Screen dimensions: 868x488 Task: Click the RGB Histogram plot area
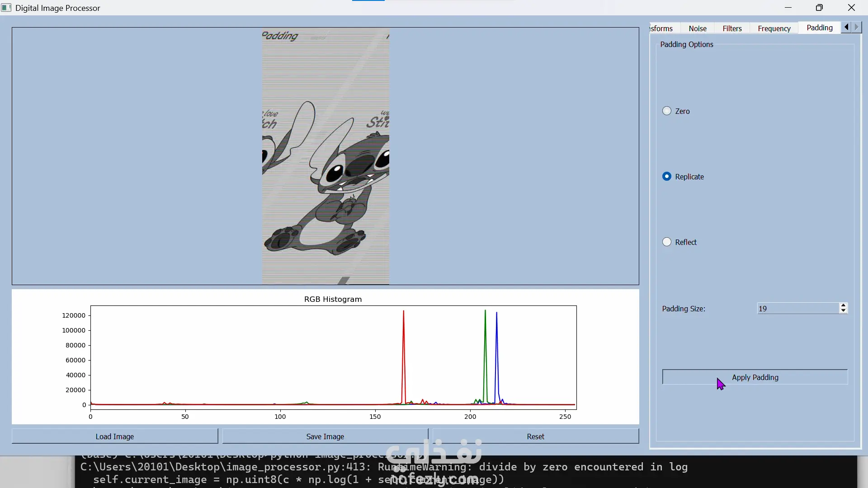[x=333, y=357]
